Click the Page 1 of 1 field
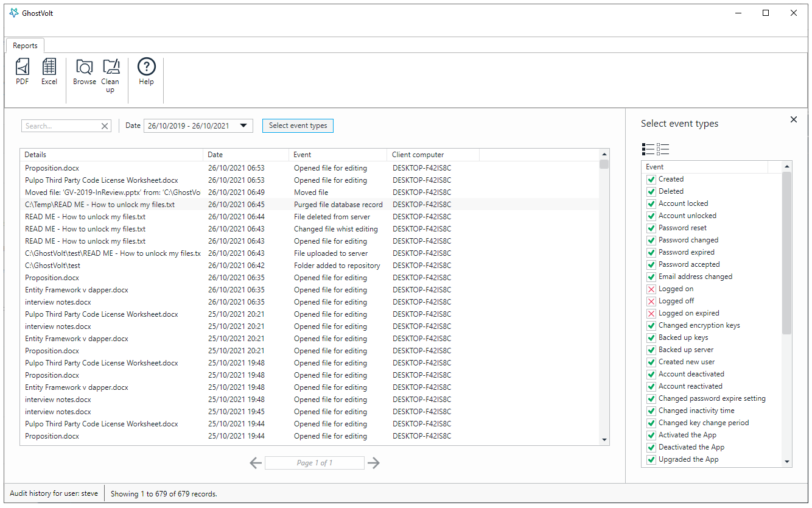This screenshot has height=508, width=812. coord(315,463)
